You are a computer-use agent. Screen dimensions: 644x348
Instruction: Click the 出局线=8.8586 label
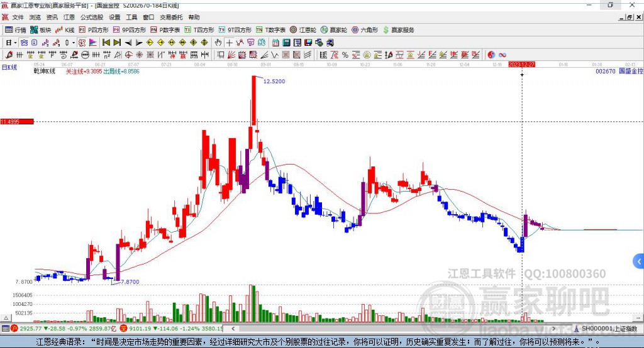coord(121,72)
